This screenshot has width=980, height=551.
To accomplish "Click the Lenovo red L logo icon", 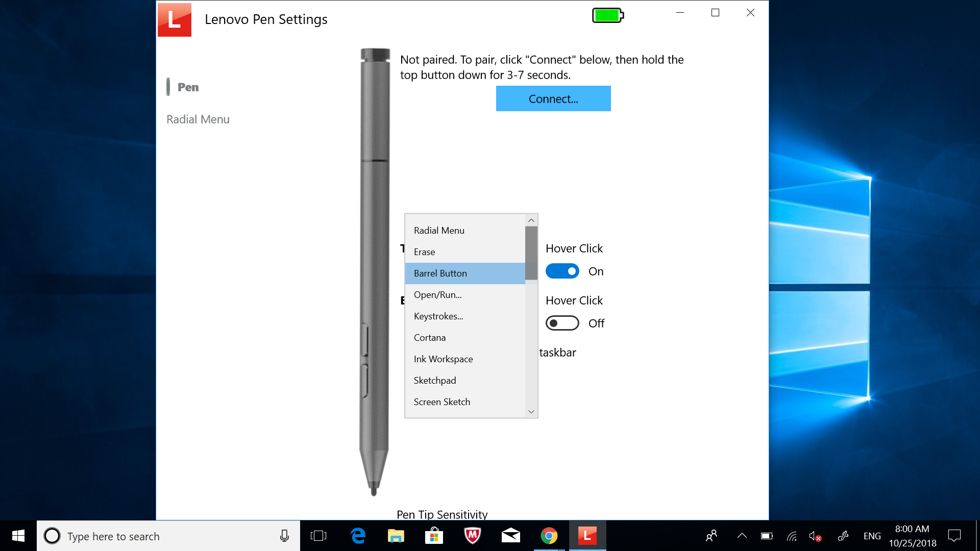I will (175, 19).
